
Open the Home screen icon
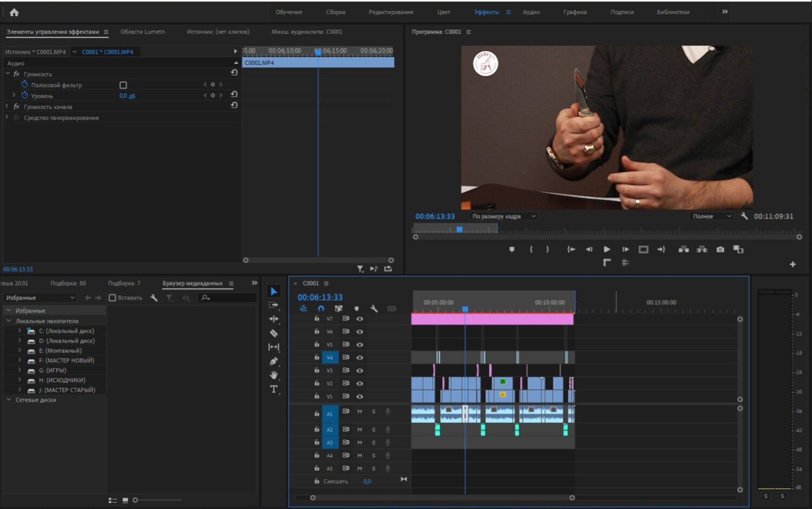[14, 12]
